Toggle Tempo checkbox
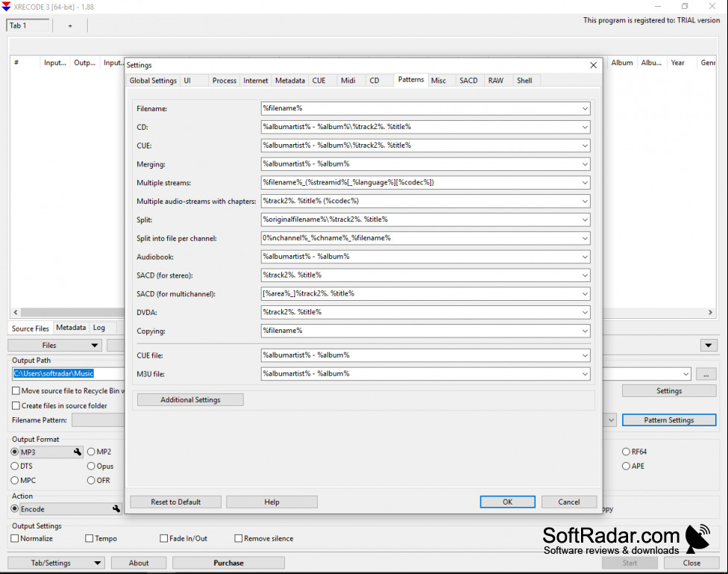728x574 pixels. (90, 538)
